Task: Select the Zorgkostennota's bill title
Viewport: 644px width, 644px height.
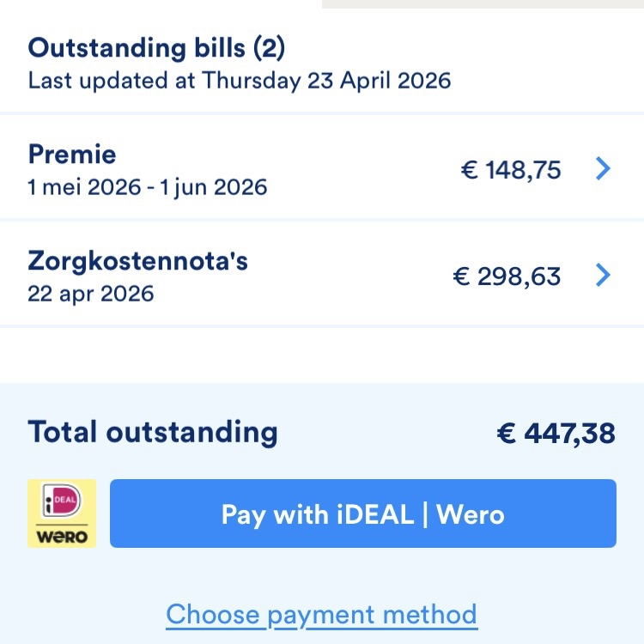Action: click(138, 261)
